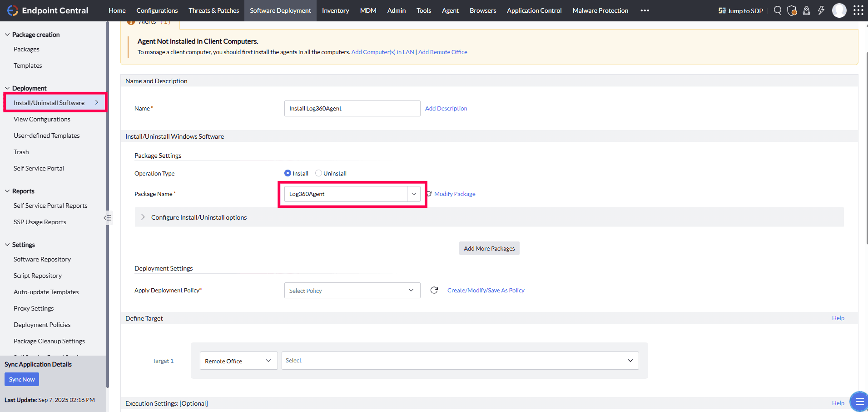Screen dimensions: 868x412
Task: Open Help link for Define Target
Action: tap(838, 318)
